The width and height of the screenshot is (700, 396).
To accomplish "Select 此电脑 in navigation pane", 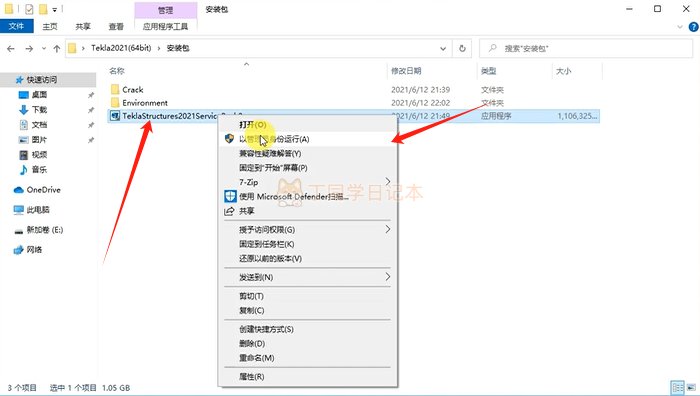I will [x=38, y=209].
